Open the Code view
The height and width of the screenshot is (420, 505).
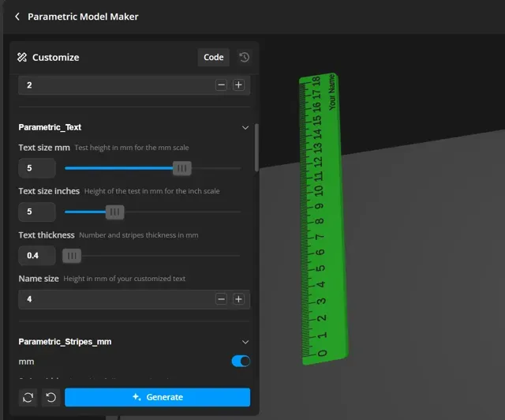coord(214,58)
